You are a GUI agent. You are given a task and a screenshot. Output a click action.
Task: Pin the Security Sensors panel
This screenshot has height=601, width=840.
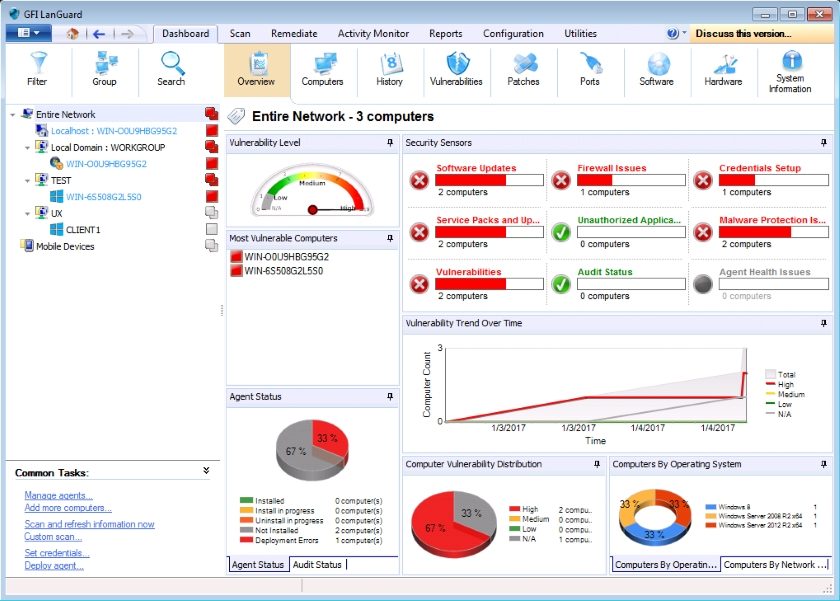coord(824,142)
